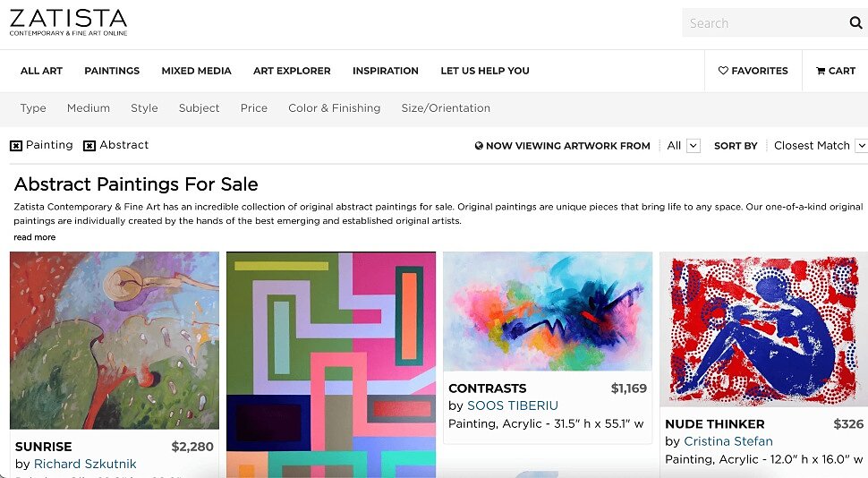Open Favorites via the heart icon
This screenshot has height=478, width=868.
pyautogui.click(x=723, y=71)
